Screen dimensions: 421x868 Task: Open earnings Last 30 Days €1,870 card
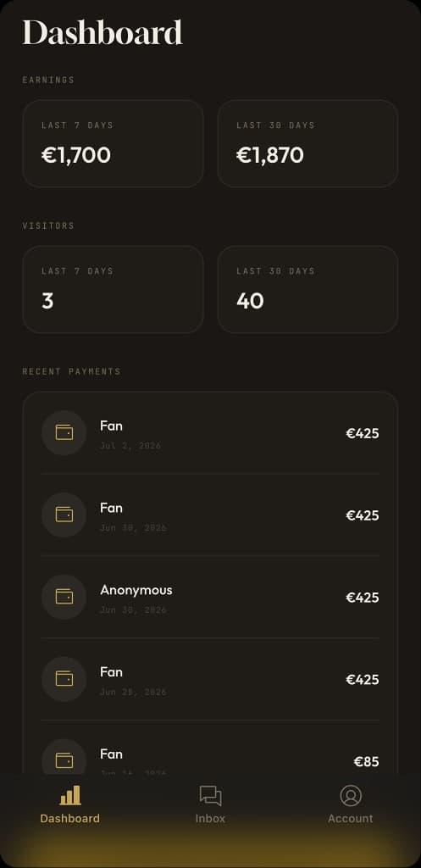(307, 143)
